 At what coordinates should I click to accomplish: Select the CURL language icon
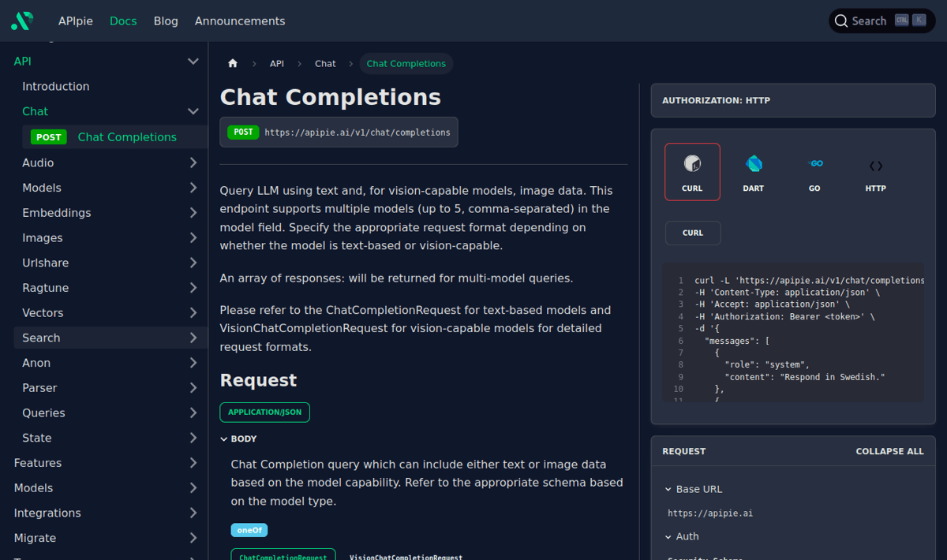[x=692, y=171]
